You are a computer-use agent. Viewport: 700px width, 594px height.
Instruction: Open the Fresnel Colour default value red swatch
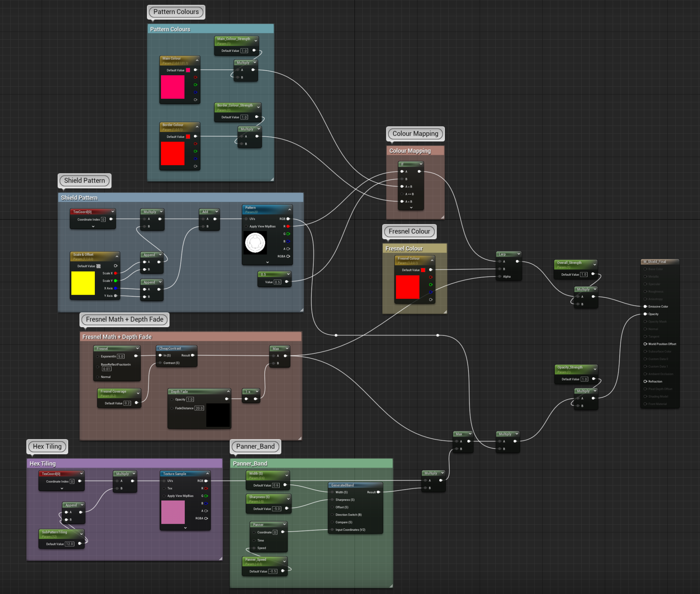[423, 270]
